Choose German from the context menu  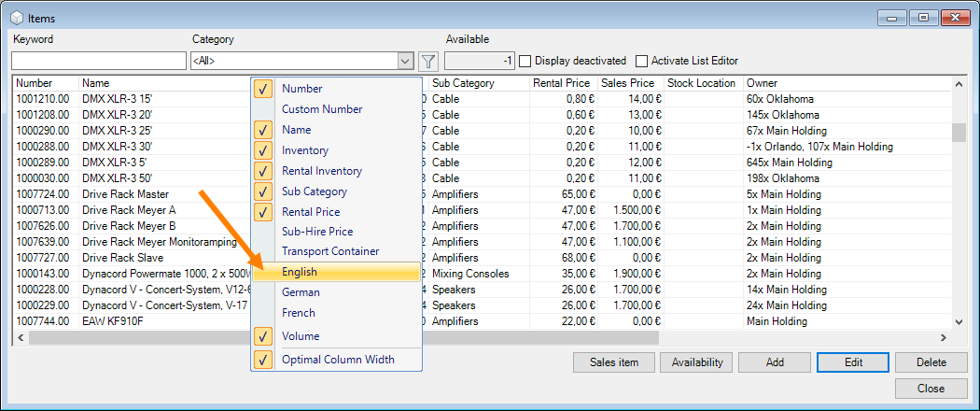pyautogui.click(x=299, y=292)
